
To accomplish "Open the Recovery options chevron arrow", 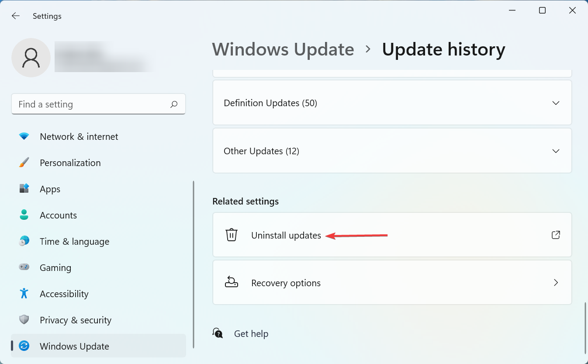I will (x=556, y=283).
